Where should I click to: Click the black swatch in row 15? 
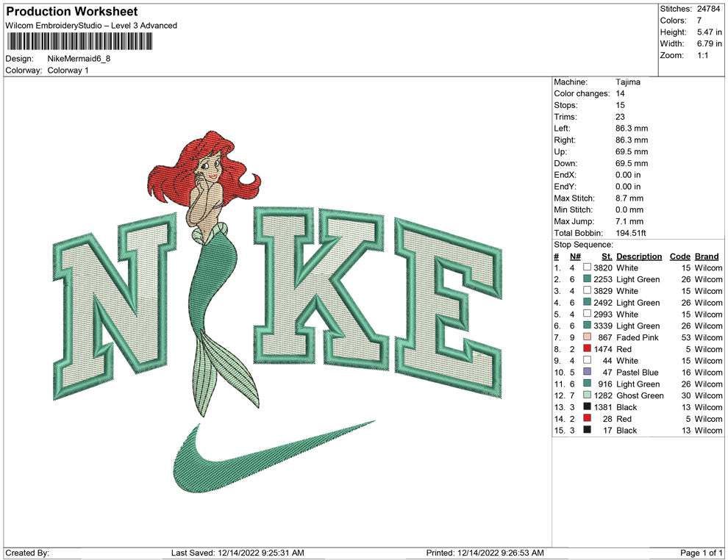coord(587,430)
